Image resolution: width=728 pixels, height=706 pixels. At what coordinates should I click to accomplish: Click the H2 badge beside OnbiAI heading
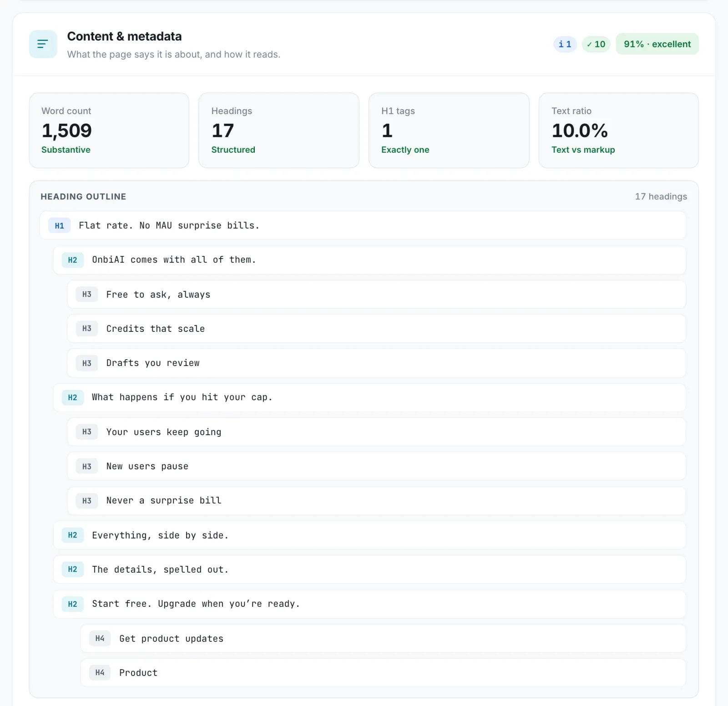(x=73, y=260)
